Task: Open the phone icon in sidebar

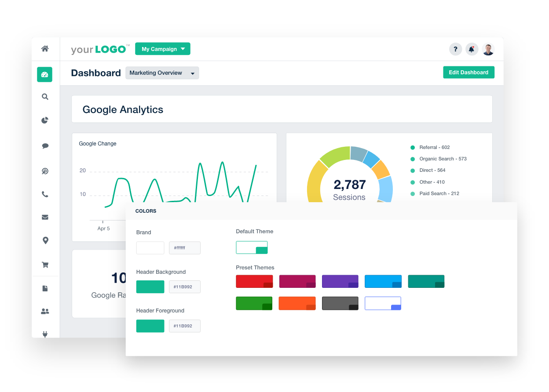Action: tap(45, 194)
